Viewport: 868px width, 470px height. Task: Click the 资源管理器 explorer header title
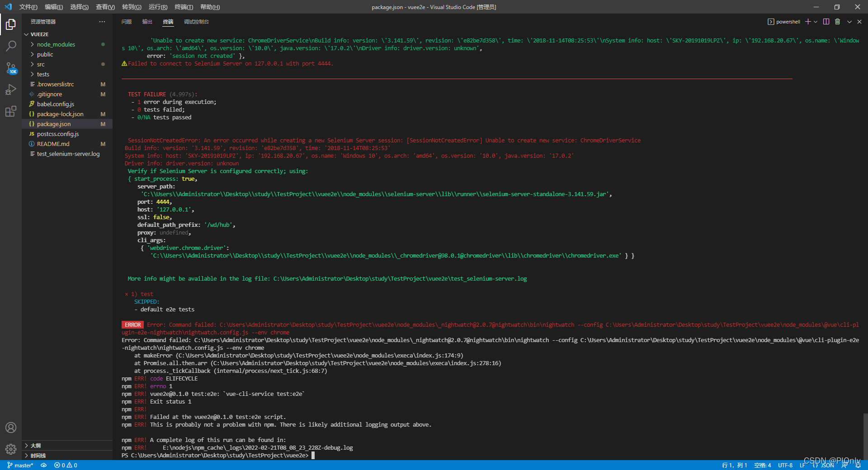click(43, 22)
